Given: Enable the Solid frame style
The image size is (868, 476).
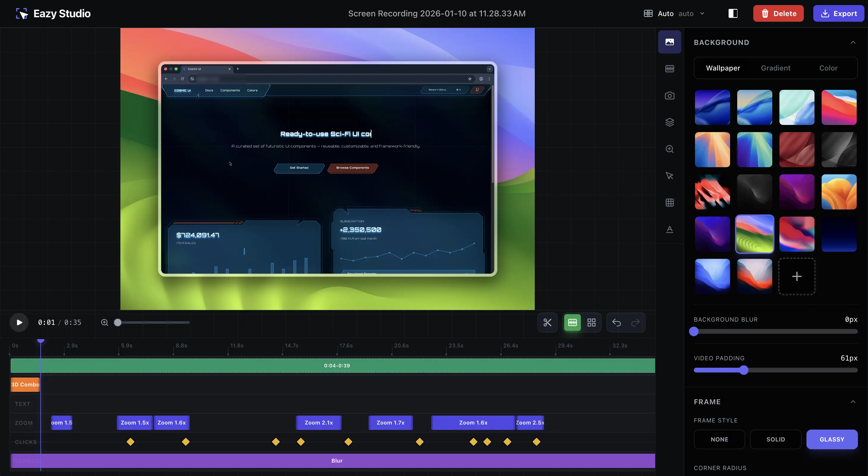Looking at the screenshot, I should pyautogui.click(x=775, y=439).
